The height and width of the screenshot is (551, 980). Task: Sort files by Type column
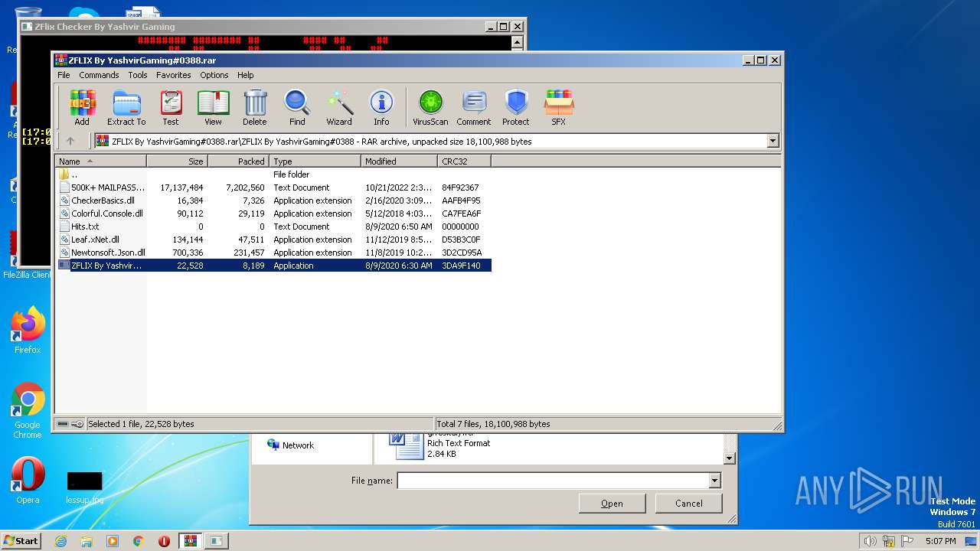(315, 161)
